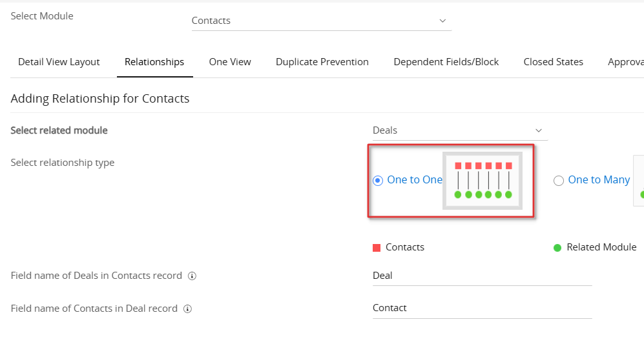Select the One to Many radio button
The image size is (644, 346).
559,181
